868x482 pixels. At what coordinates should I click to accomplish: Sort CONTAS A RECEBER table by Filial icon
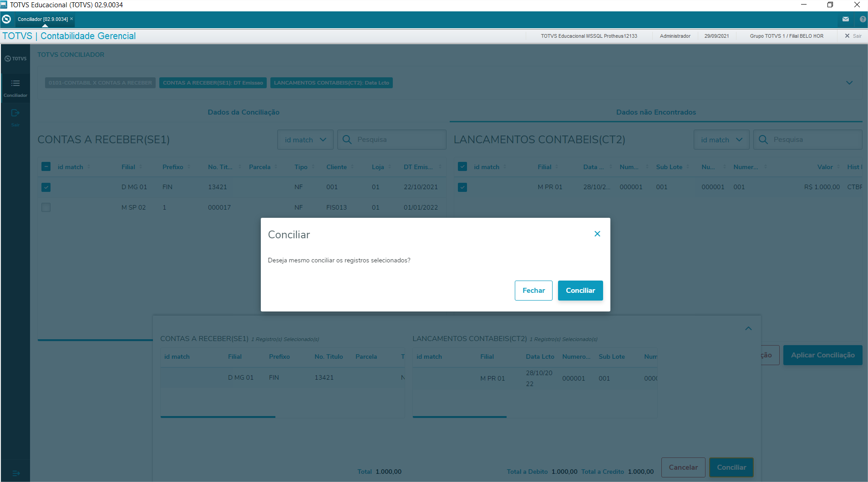pyautogui.click(x=141, y=167)
